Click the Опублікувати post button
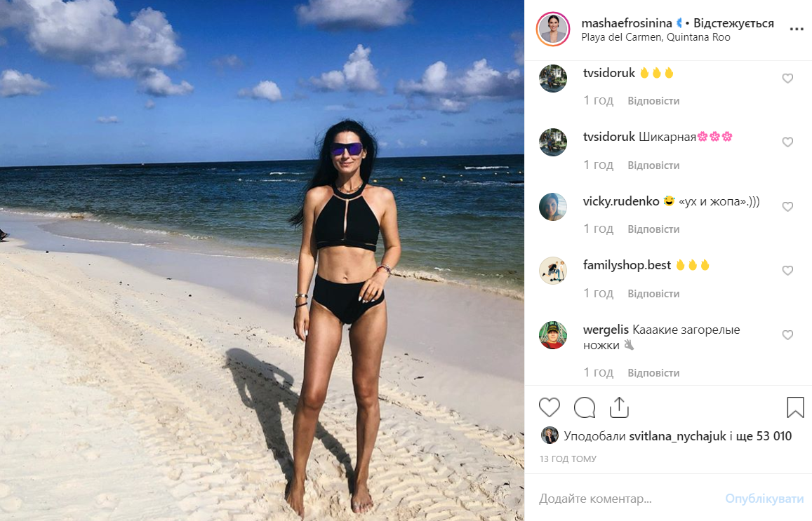The width and height of the screenshot is (812, 521). click(x=764, y=499)
